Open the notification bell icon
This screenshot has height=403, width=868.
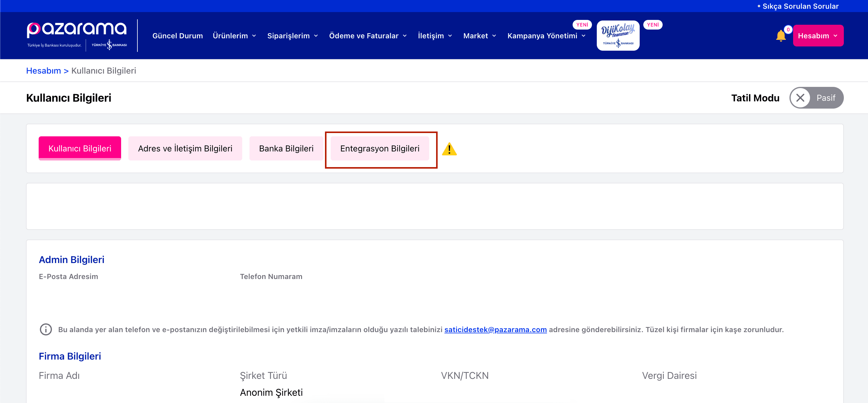(780, 36)
